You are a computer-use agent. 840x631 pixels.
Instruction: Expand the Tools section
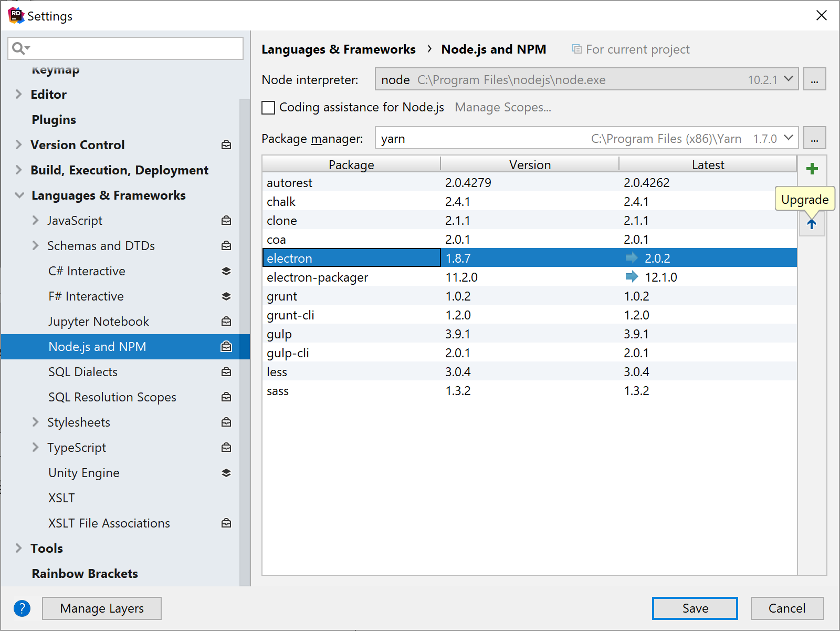[19, 549]
